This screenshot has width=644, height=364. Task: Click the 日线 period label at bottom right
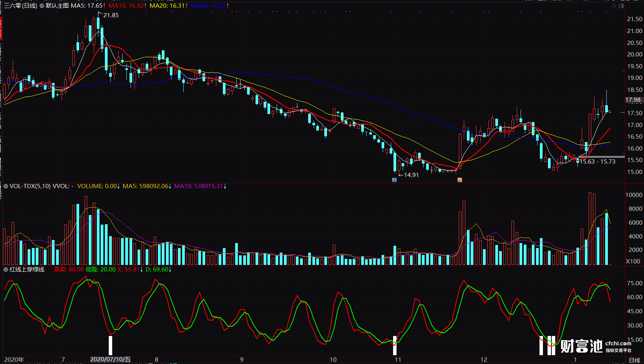pos(634,360)
